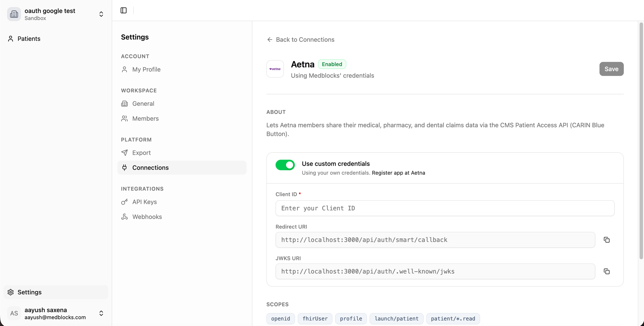Viewport: 644px width, 326px height.
Task: Open General workspace settings
Action: [x=182, y=104]
